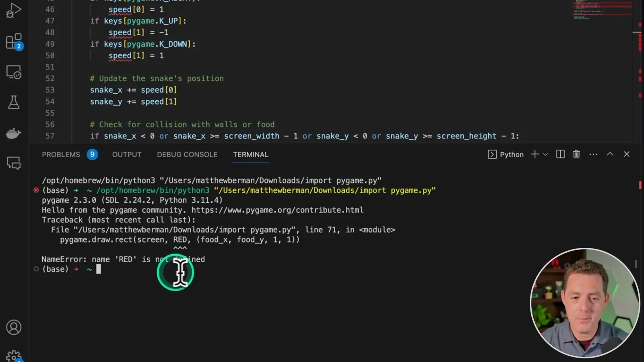Open pygame.org contribute link in terminal
The height and width of the screenshot is (362, 644).
[x=277, y=210]
